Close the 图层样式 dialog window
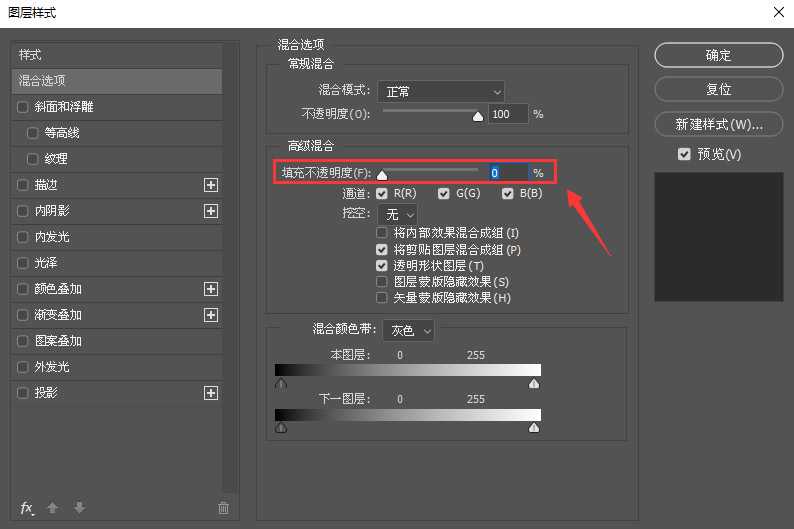The width and height of the screenshot is (794, 529). [x=779, y=12]
